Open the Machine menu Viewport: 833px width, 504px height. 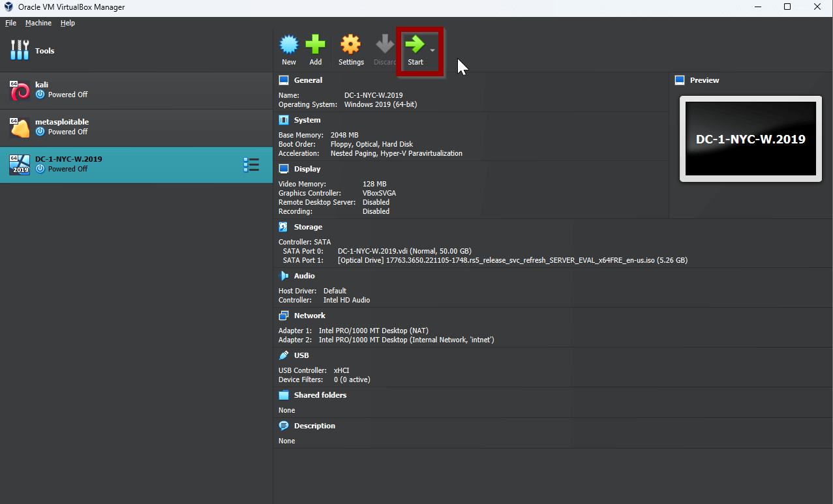38,23
